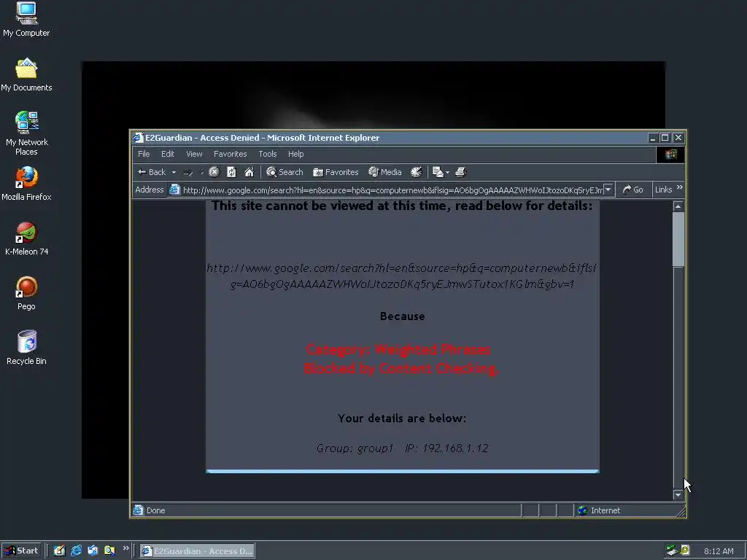Open the Start menu button
Screen dimensions: 747x560
point(21,551)
